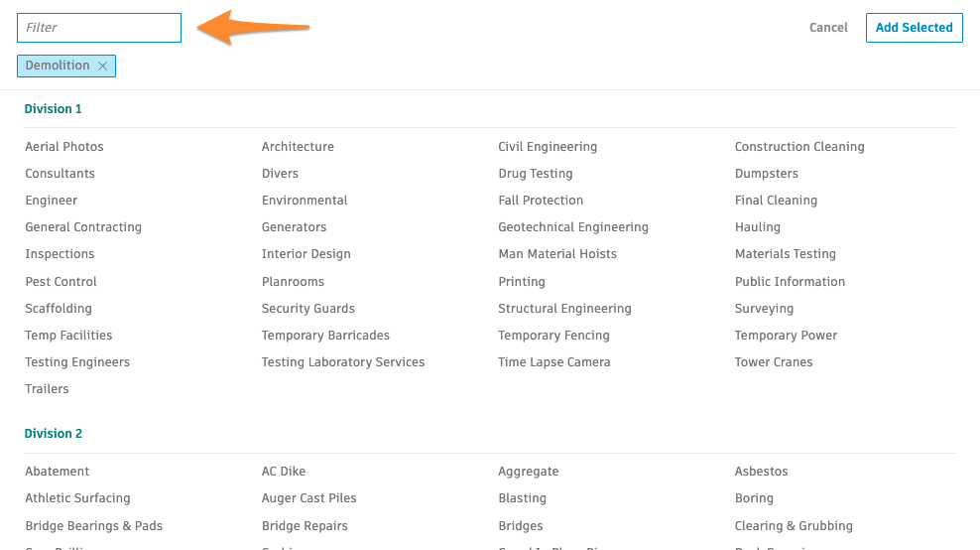Click the Division 2 section heading

click(x=54, y=434)
